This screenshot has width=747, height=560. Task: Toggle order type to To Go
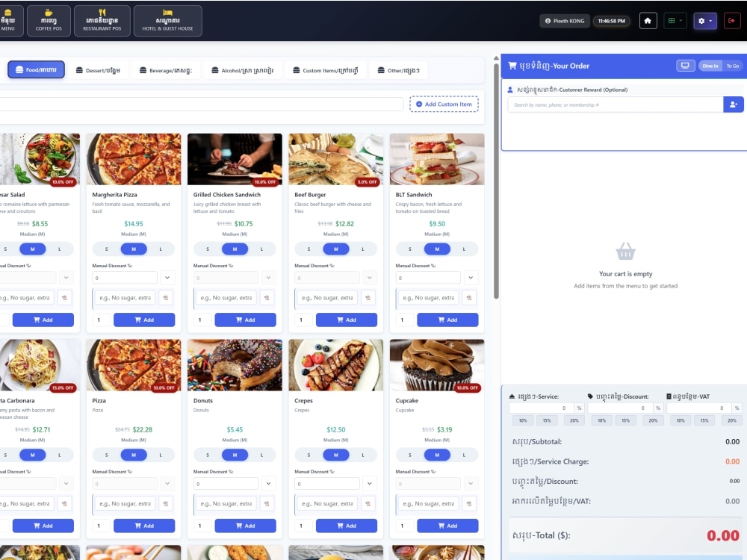pos(732,66)
